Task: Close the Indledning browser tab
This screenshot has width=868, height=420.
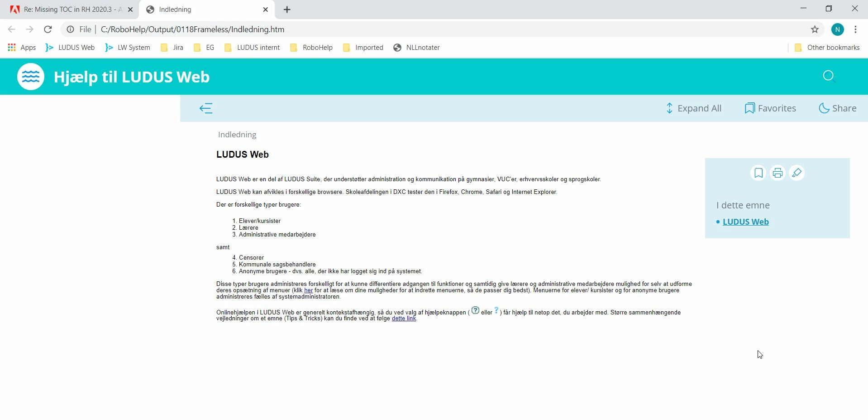Action: pos(266,10)
